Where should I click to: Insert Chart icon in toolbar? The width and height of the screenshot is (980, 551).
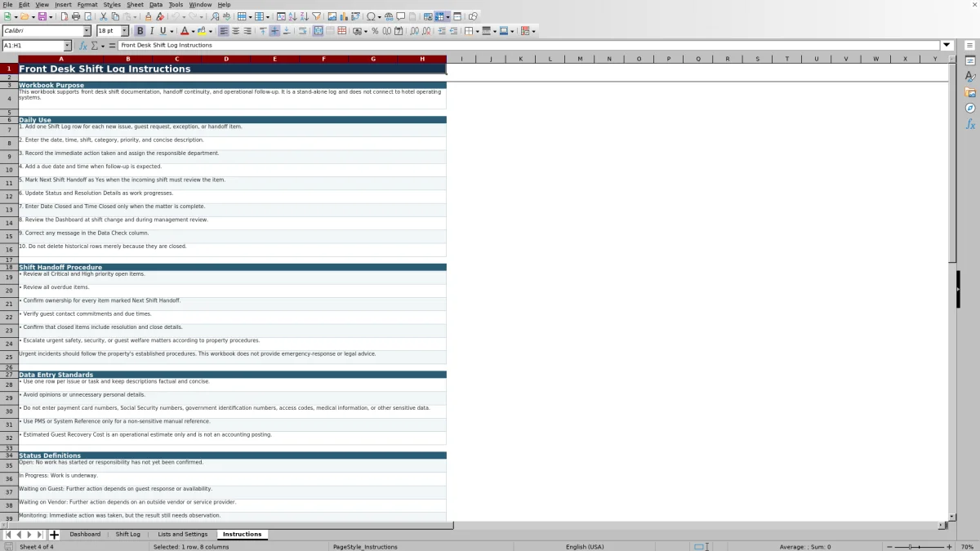(x=344, y=16)
